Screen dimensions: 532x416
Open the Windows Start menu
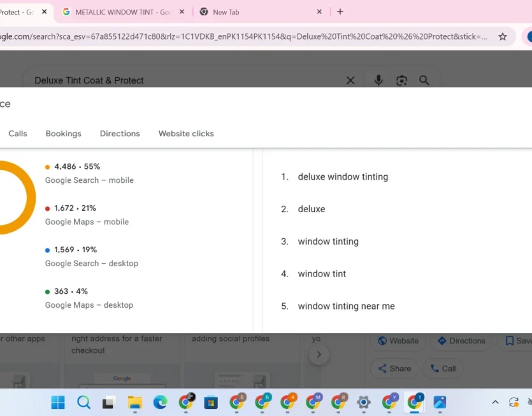click(58, 403)
